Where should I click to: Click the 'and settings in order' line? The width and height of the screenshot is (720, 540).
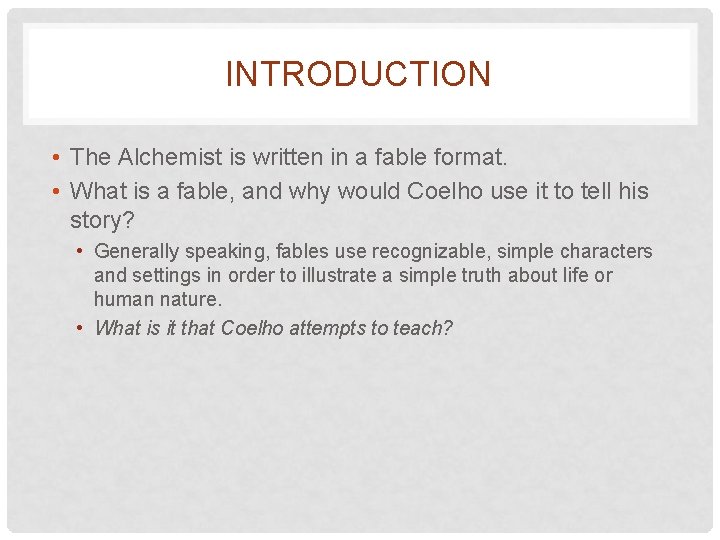click(353, 276)
